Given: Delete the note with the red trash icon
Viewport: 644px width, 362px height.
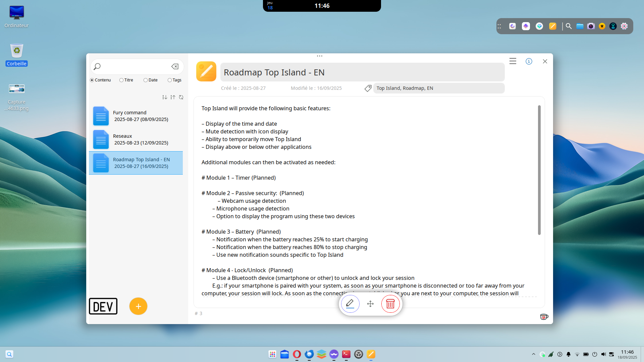Looking at the screenshot, I should [x=390, y=304].
